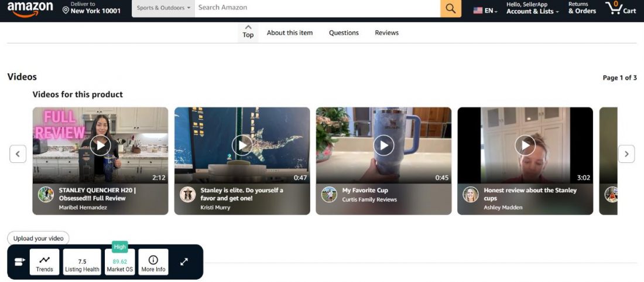Viewport: 644px width, 282px height.
Task: Click the Upload your video button
Action: 38,239
